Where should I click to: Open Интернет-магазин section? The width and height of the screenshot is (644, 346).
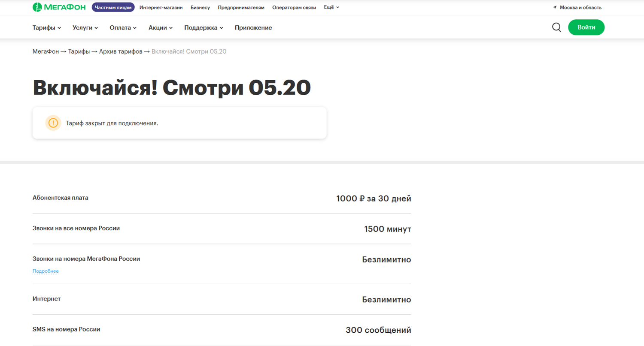click(161, 7)
